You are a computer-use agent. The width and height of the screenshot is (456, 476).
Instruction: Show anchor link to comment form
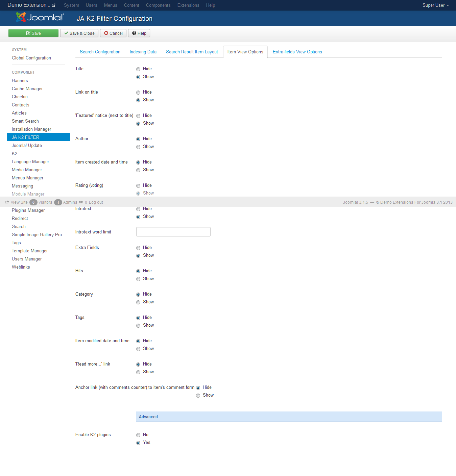198,396
